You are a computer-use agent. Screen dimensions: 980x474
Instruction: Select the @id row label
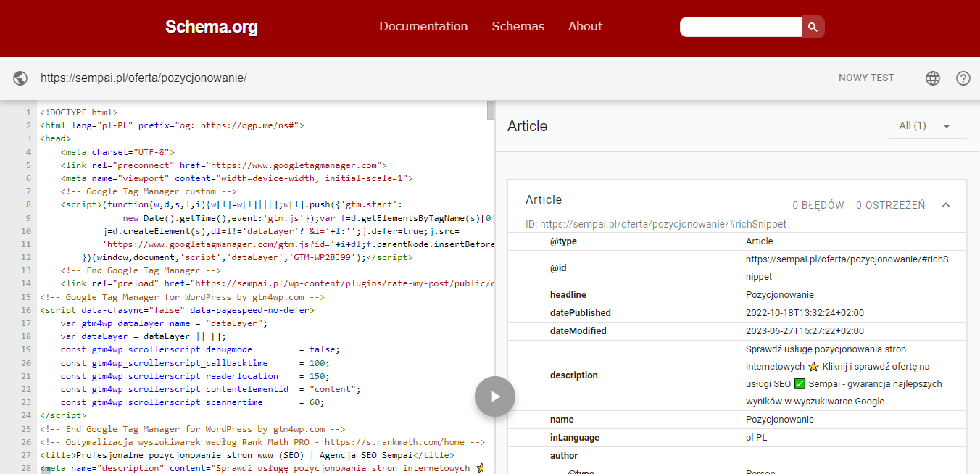558,268
